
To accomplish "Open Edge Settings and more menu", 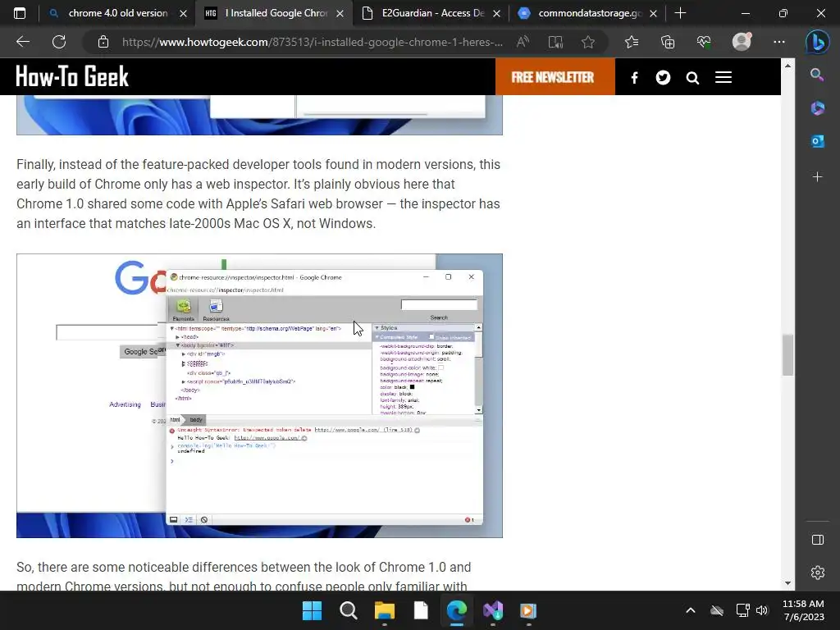I will [779, 42].
